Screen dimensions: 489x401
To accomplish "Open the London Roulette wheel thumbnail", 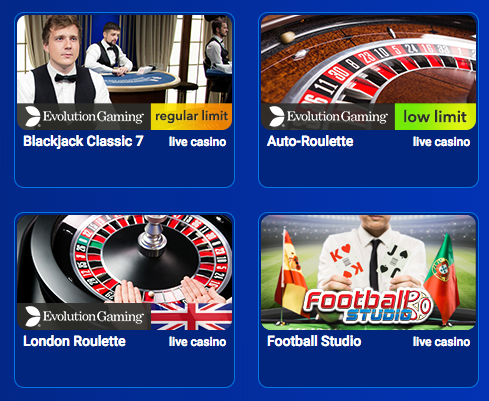I will [124, 272].
